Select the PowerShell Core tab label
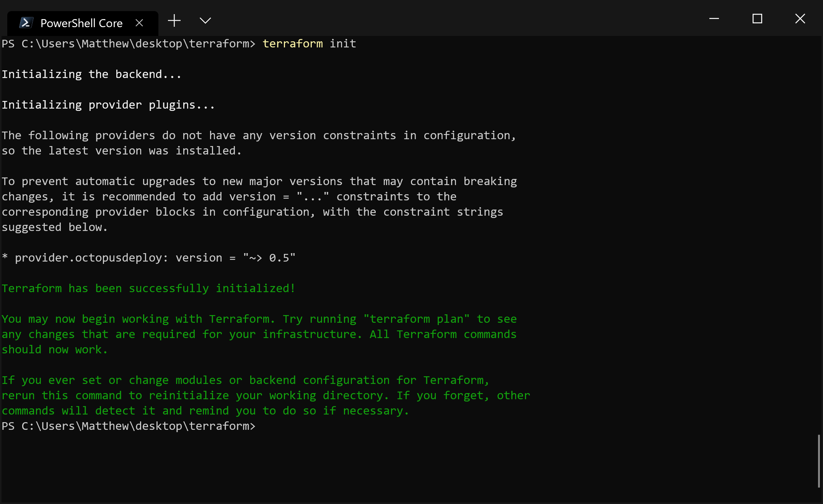823x504 pixels. pos(81,23)
